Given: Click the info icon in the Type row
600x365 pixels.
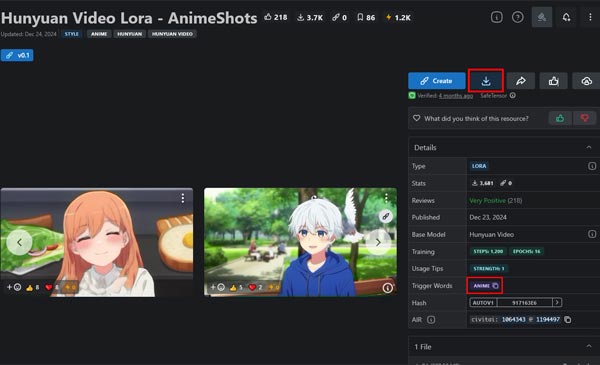Looking at the screenshot, I should pos(592,166).
